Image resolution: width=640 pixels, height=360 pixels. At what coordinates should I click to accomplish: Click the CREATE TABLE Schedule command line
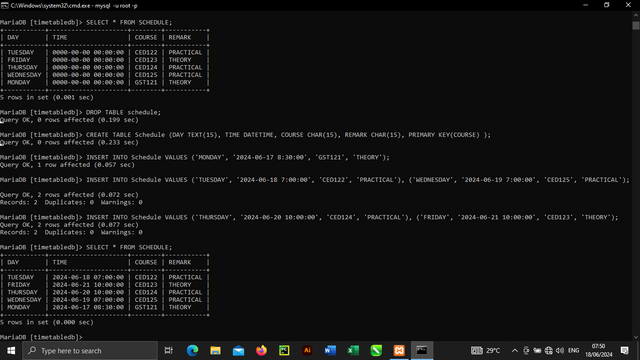tap(245, 135)
